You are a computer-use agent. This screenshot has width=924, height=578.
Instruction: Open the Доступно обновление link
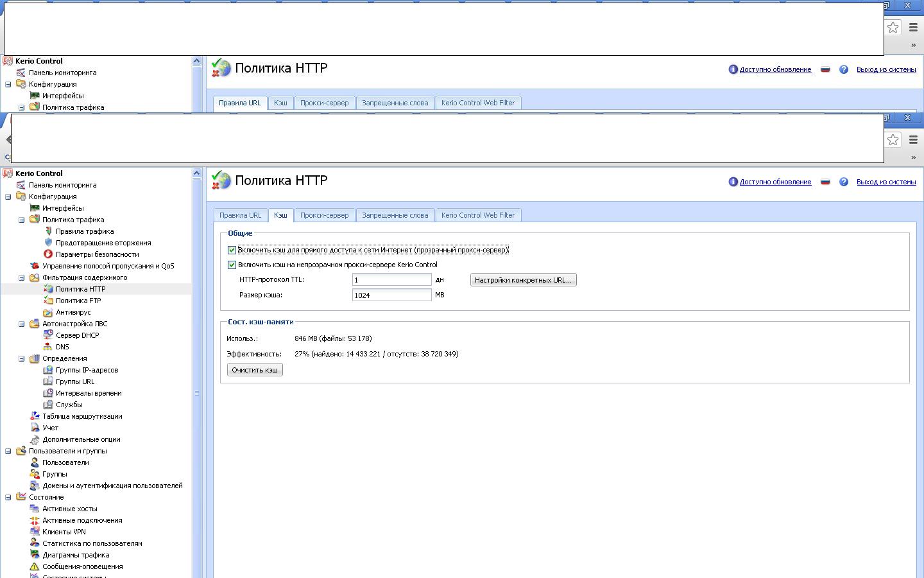(x=775, y=182)
